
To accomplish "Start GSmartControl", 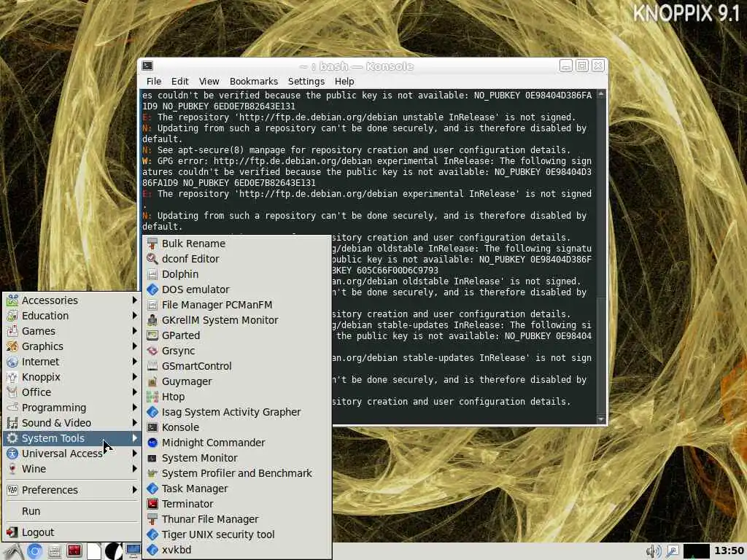I will click(x=237, y=366).
